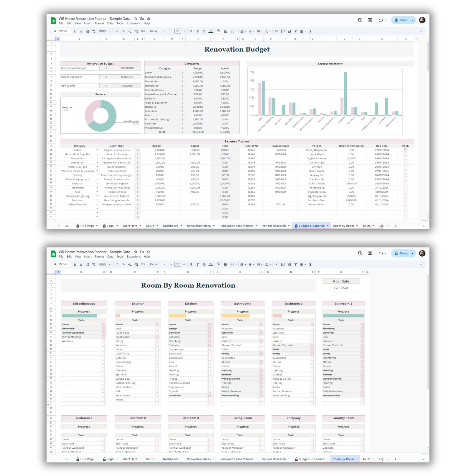
Task: Click the fill color bucket above Room By Room sheet
Action: (218, 264)
